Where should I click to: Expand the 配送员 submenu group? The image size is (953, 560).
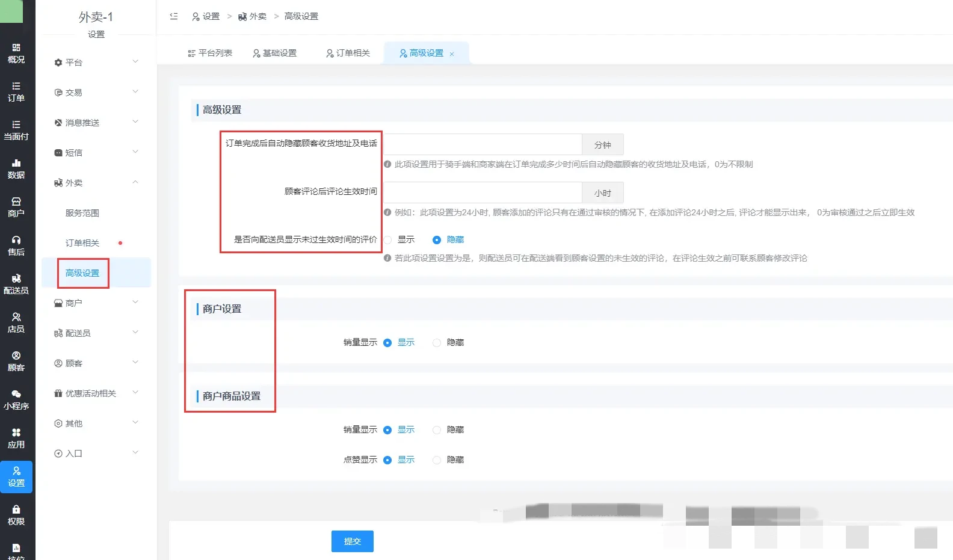(96, 333)
